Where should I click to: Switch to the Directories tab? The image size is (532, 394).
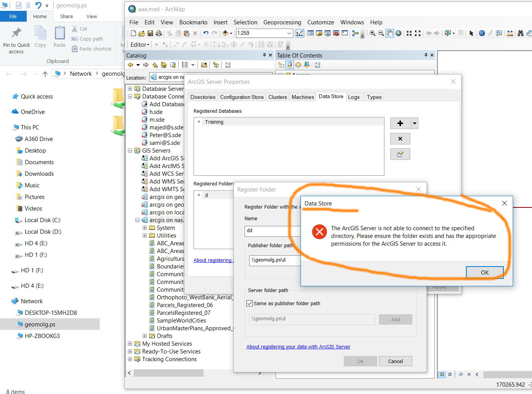tap(203, 97)
